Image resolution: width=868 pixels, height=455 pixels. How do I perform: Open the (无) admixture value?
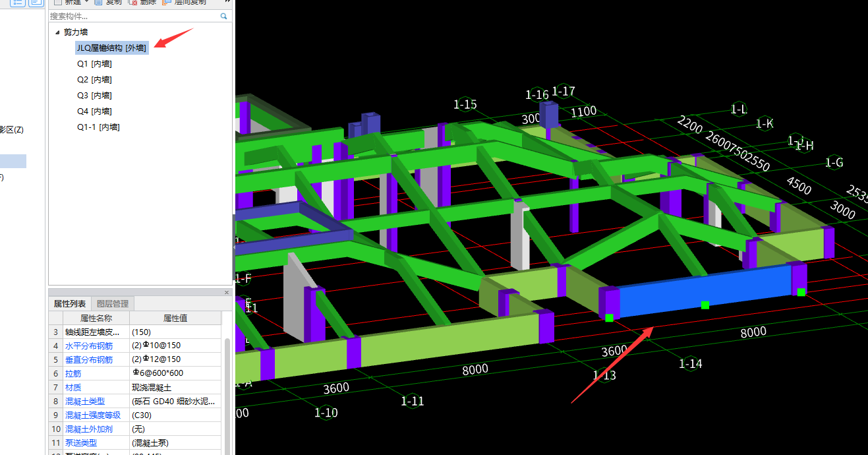(175, 429)
